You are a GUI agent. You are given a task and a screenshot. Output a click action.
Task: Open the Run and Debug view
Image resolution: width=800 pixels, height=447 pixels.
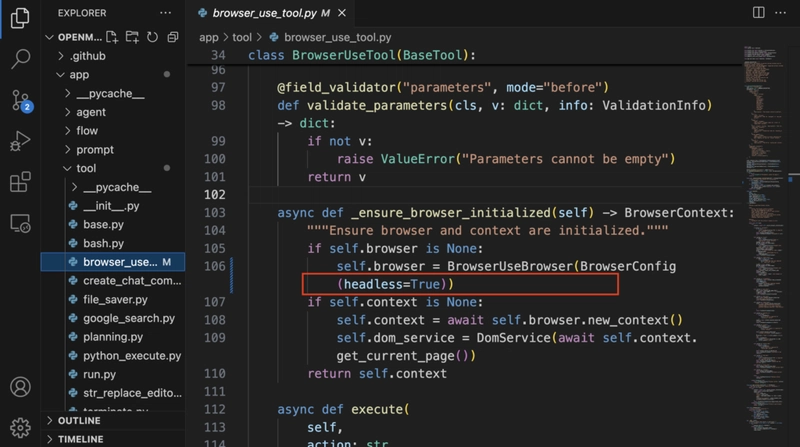click(x=20, y=141)
